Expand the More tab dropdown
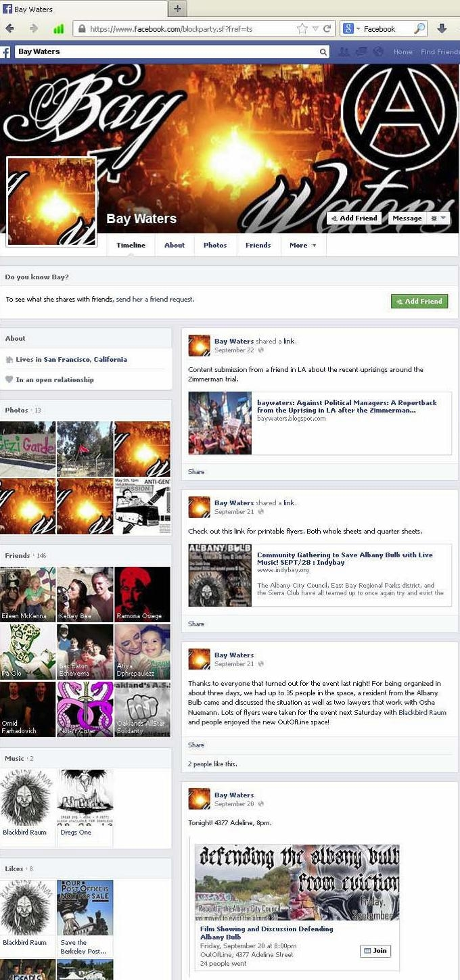This screenshot has height=980, width=460. (x=303, y=245)
